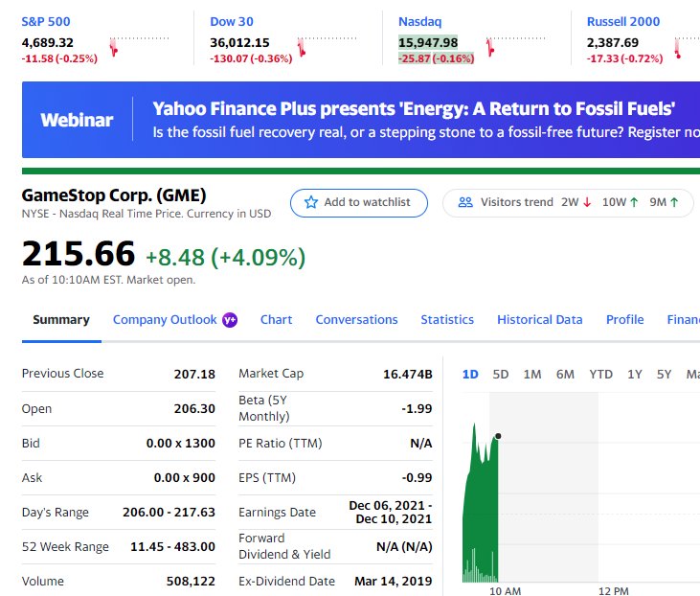Click the Ex-Dividend Date Mar 14, 2019
700x596 pixels.
394,582
